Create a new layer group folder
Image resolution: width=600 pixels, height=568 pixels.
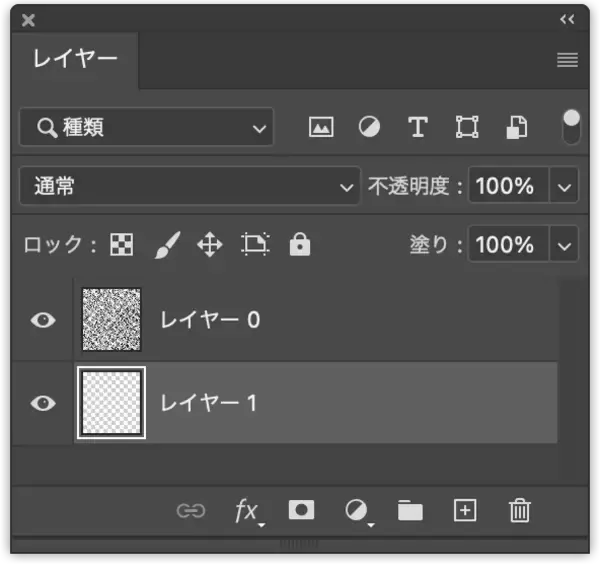[410, 511]
